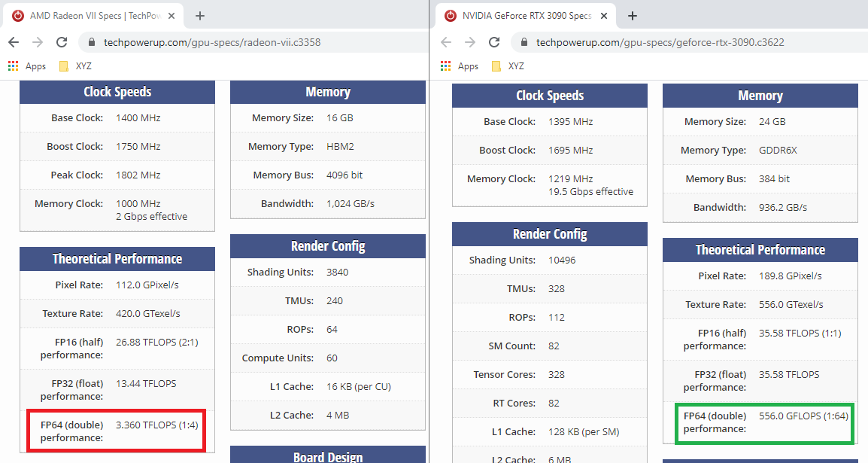Click Radeon VII Memory section header
The image size is (868, 463).
point(328,92)
